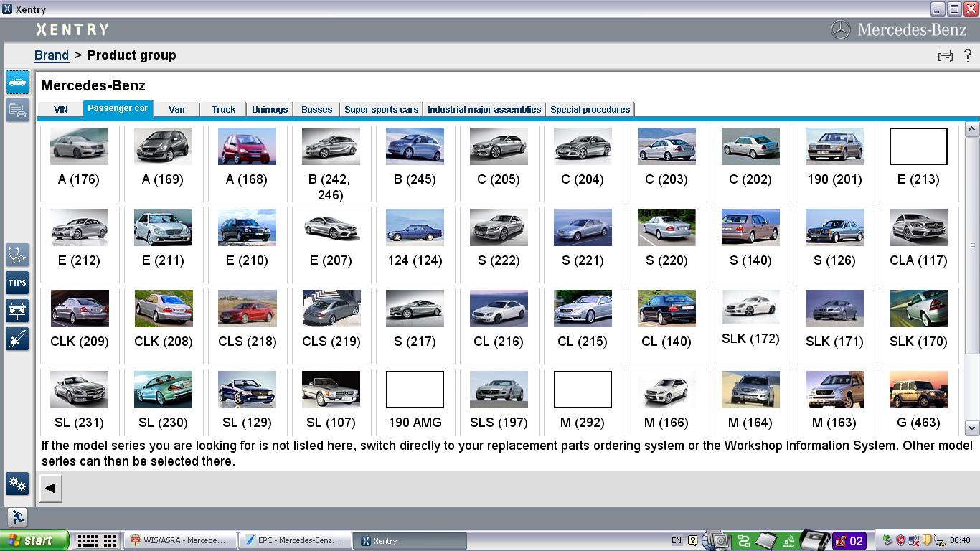Choose the E (210) model series

pyautogui.click(x=247, y=245)
